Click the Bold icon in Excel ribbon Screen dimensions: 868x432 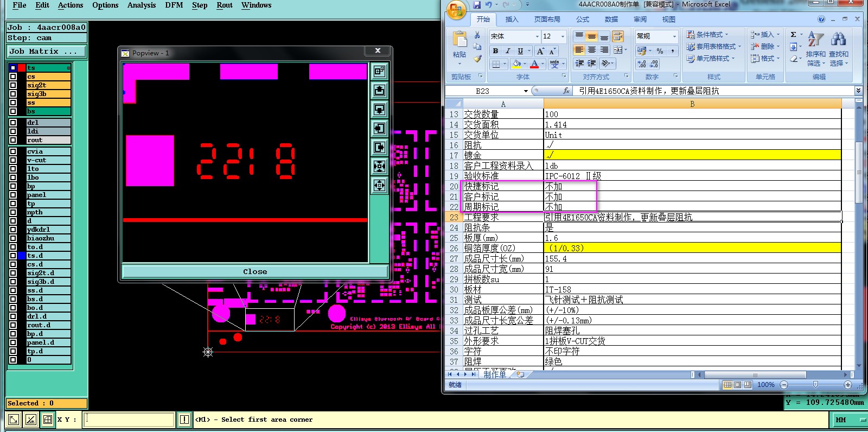[495, 50]
